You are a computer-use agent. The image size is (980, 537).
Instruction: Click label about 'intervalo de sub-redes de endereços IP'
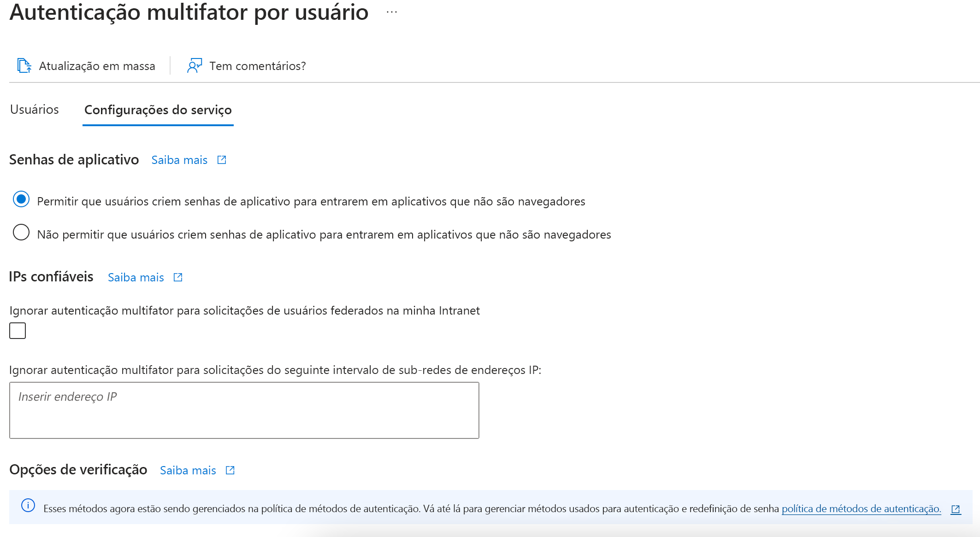(275, 370)
